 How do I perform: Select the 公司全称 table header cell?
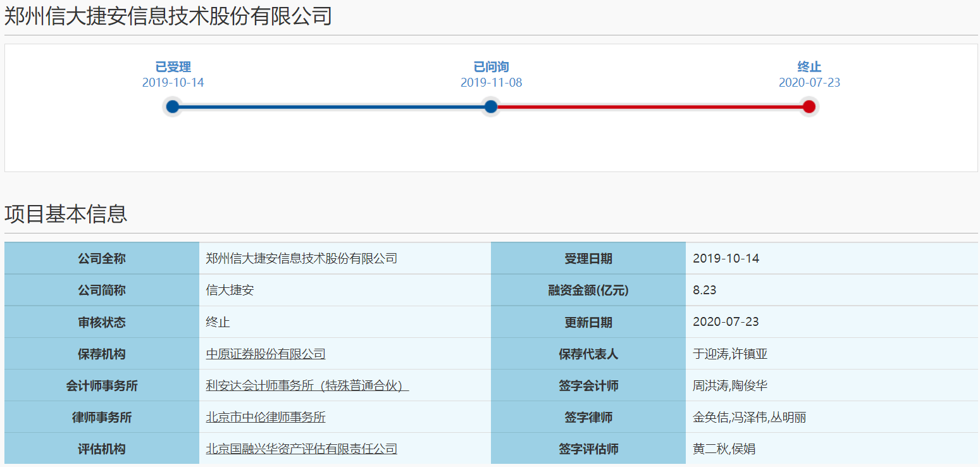(x=102, y=258)
